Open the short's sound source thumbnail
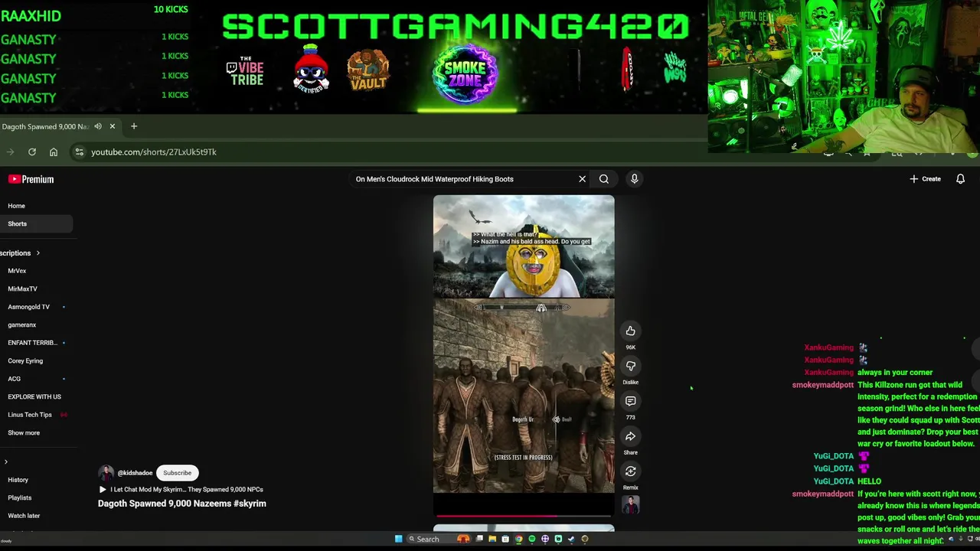The width and height of the screenshot is (980, 551). coord(630,504)
